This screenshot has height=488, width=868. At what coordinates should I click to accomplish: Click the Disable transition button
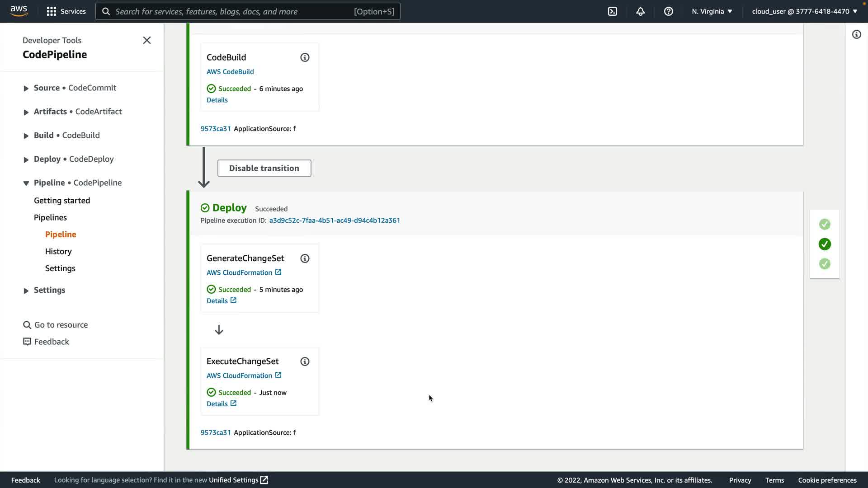pos(264,168)
